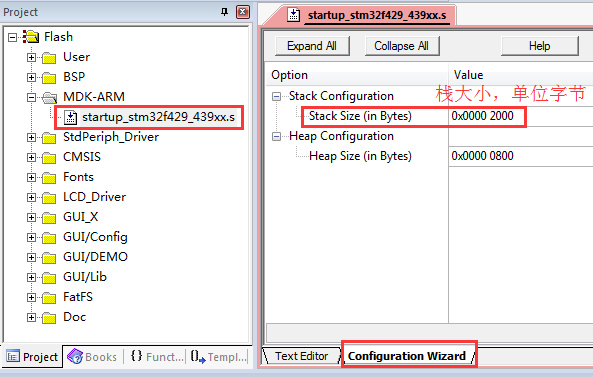Expand the BSP group
The height and width of the screenshot is (377, 593).
31,78
